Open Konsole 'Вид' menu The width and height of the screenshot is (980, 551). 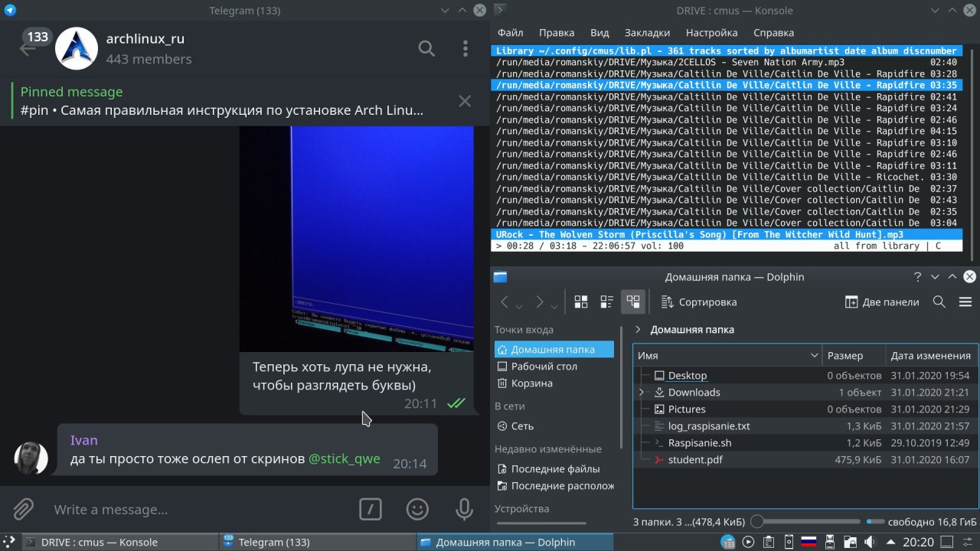[x=599, y=33]
